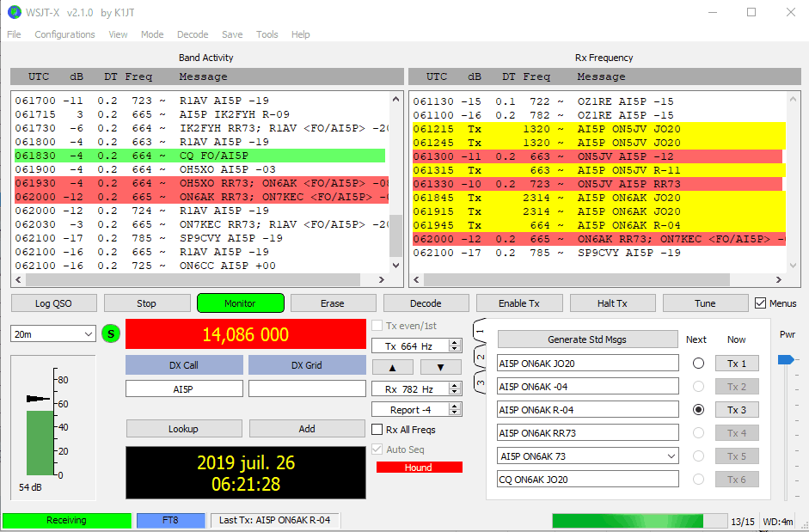Screen dimensions: 809x532
Task: Click the down arrow frequency shift button
Action: tap(441, 367)
